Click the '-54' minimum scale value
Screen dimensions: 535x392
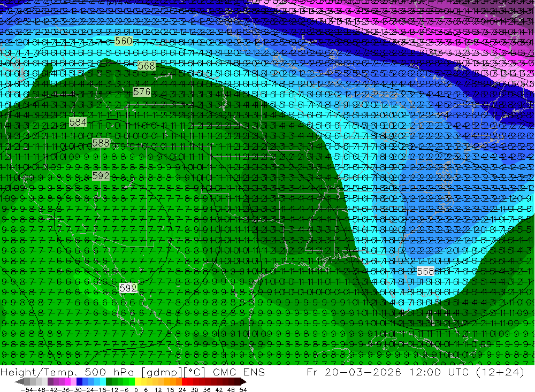(x=27, y=390)
